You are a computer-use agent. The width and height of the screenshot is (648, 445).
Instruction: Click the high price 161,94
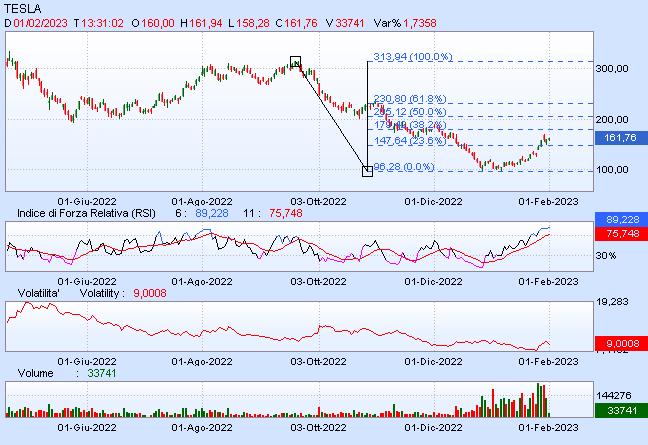pyautogui.click(x=206, y=23)
